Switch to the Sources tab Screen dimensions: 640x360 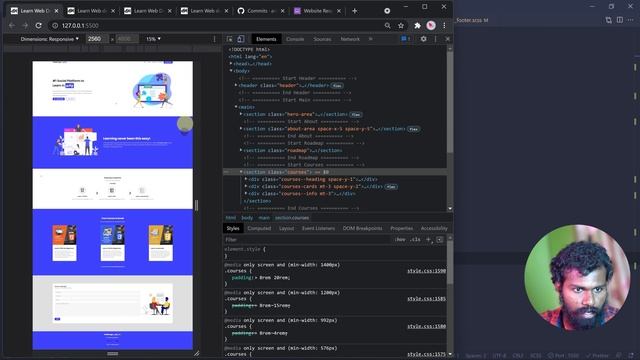tap(322, 39)
